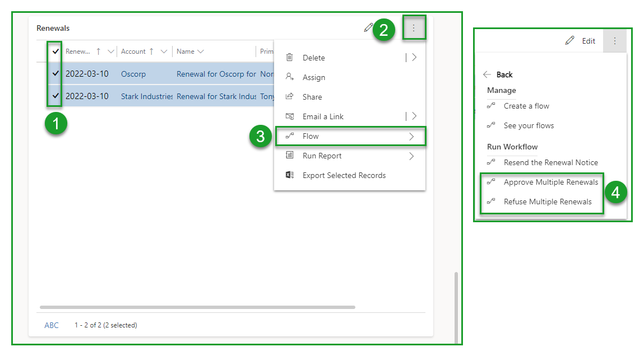Click the Excel Export Selected Records icon
The height and width of the screenshot is (356, 644).
click(290, 175)
